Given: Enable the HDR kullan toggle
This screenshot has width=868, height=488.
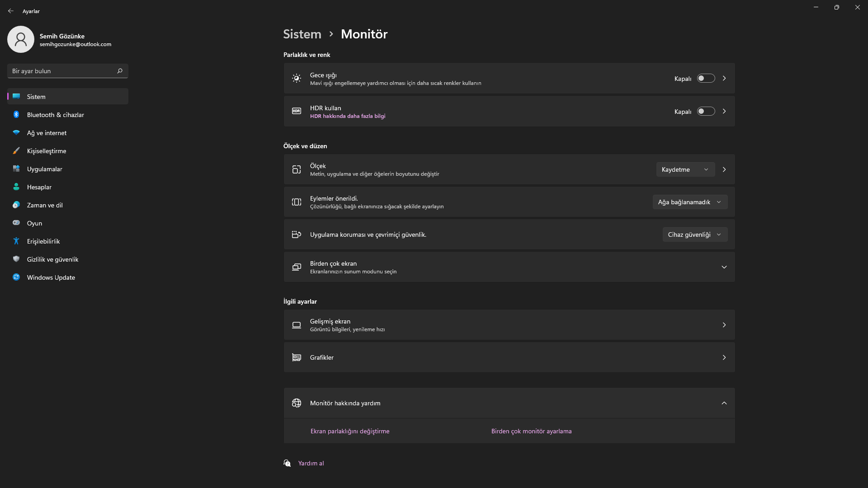Looking at the screenshot, I should [x=706, y=112].
